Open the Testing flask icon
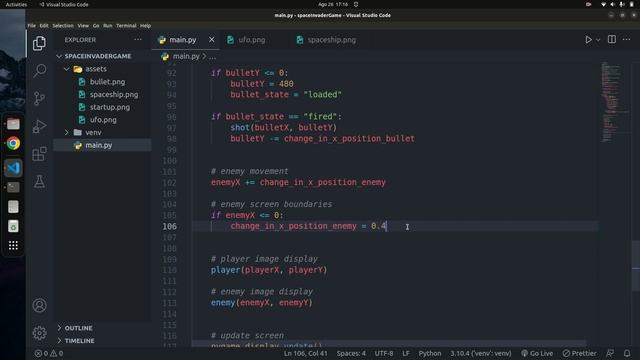 point(39,181)
